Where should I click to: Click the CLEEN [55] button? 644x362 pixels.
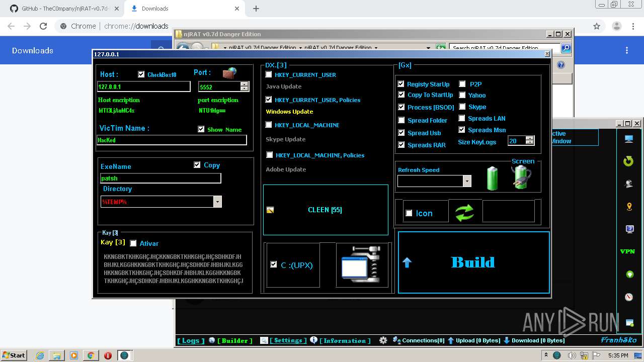(x=326, y=210)
